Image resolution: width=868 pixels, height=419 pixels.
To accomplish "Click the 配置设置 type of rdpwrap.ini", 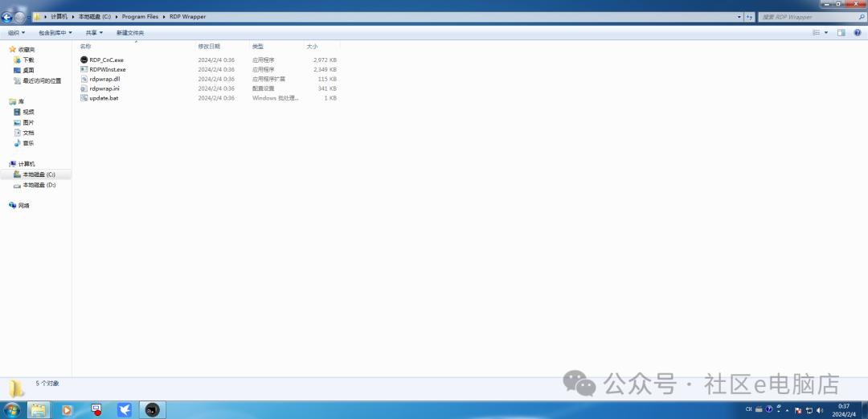I will (264, 88).
